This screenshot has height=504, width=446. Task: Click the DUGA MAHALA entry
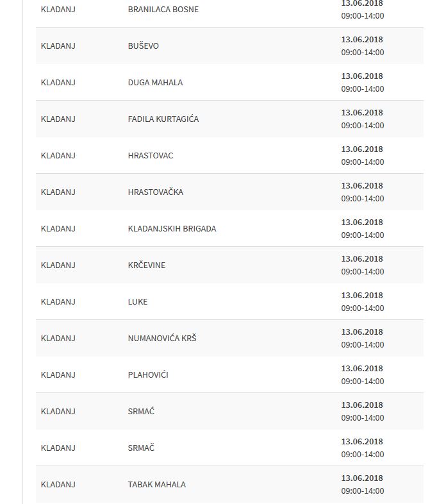(x=155, y=83)
